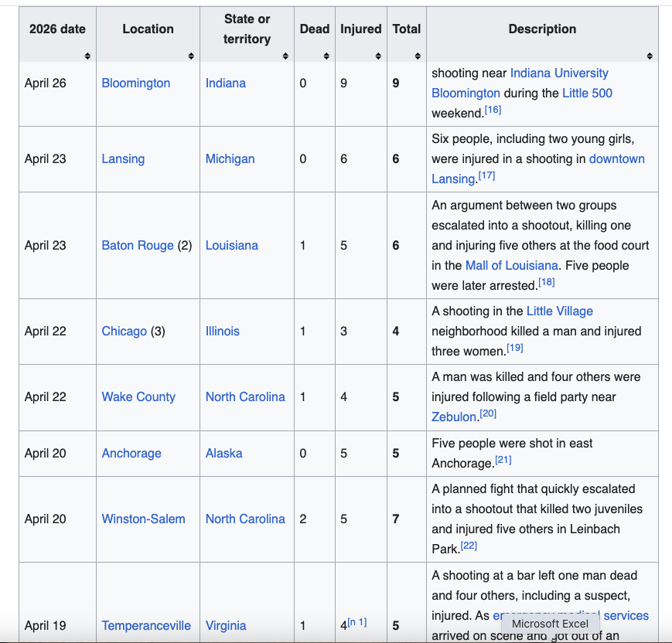Click the Microsoft Excel tooltip label

point(550,624)
